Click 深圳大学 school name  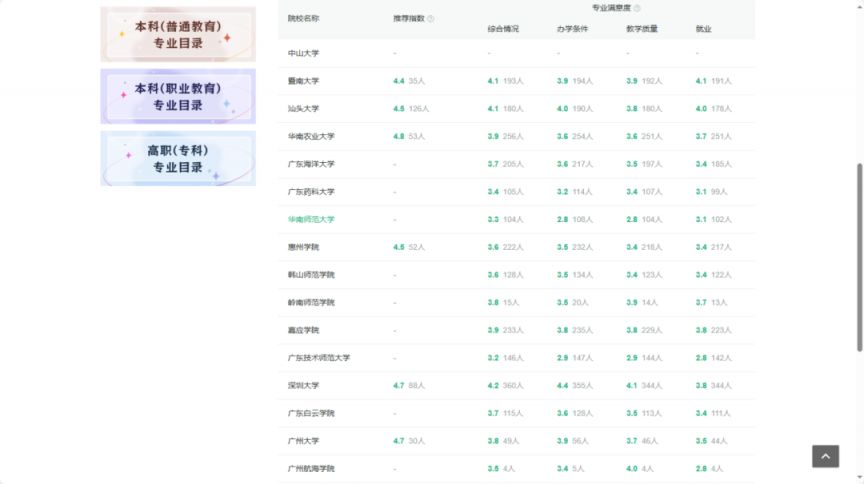pyautogui.click(x=303, y=385)
